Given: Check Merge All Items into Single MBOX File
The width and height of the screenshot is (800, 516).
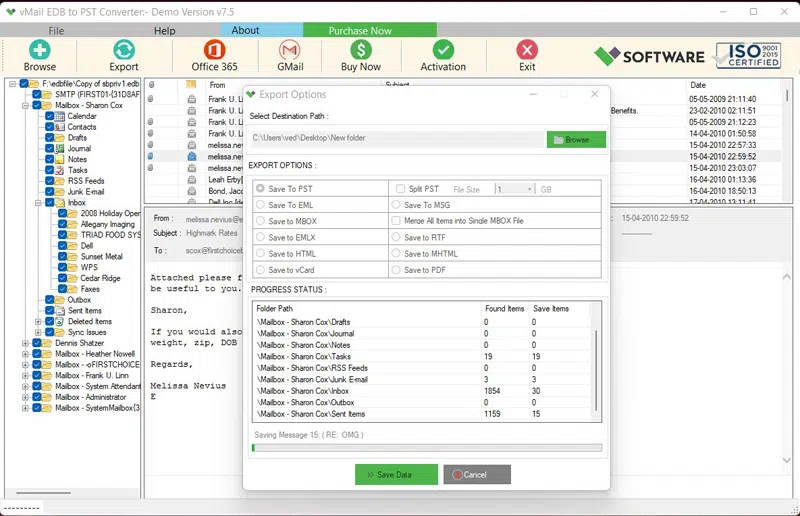Looking at the screenshot, I should point(396,221).
